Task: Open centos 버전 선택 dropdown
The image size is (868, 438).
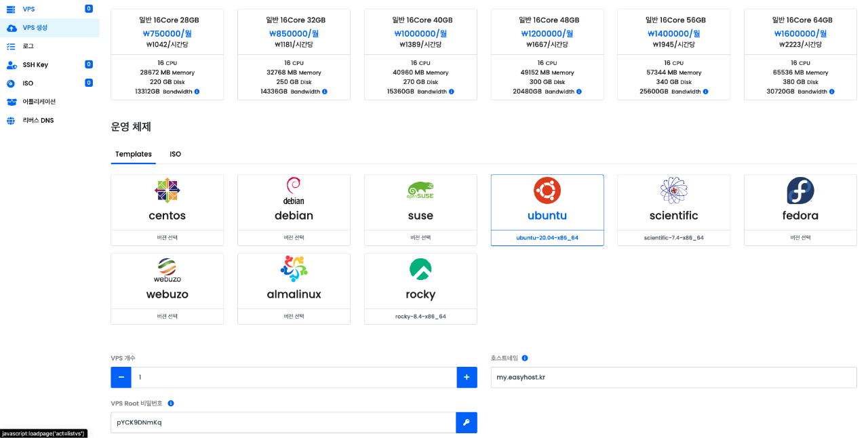Action: point(167,238)
